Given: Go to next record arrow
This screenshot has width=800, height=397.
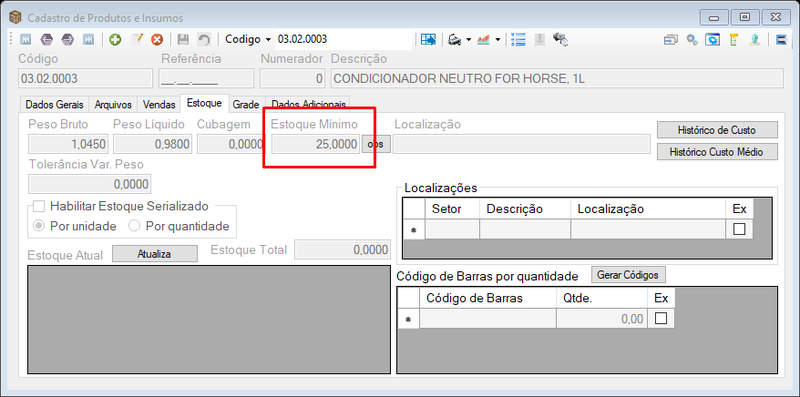Looking at the screenshot, I should pyautogui.click(x=67, y=39).
